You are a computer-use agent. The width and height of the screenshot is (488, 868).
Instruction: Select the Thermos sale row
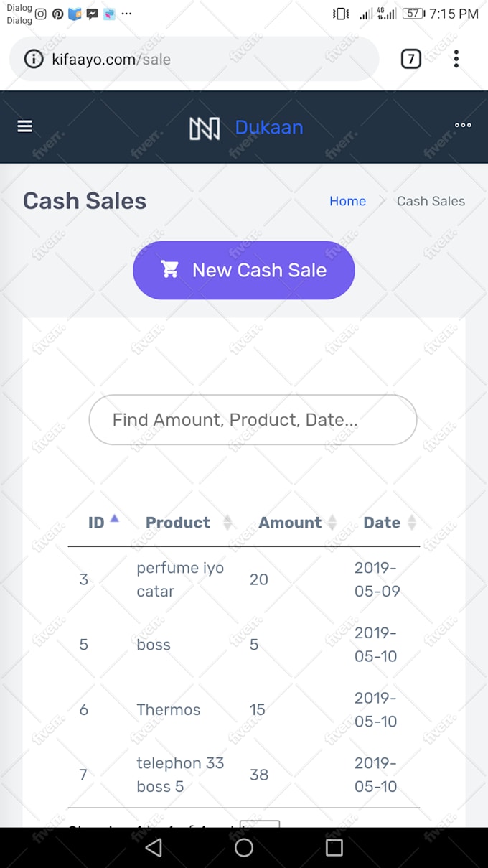tap(244, 709)
